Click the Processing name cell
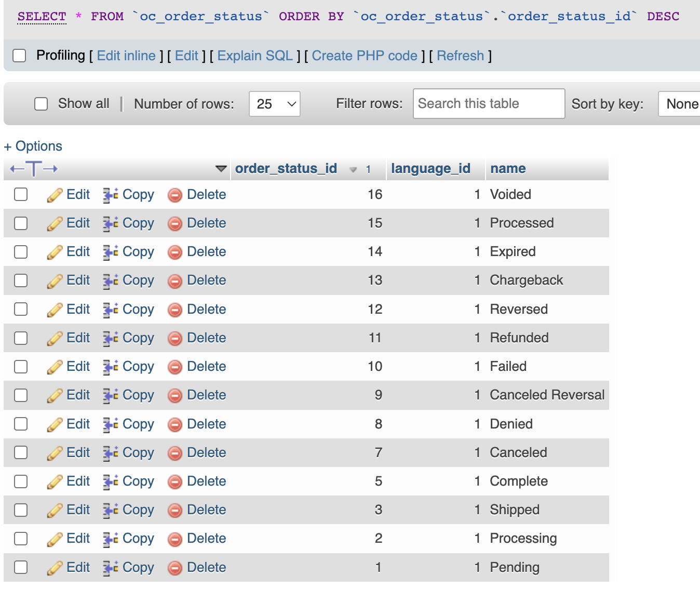The height and width of the screenshot is (589, 700). tap(547, 539)
